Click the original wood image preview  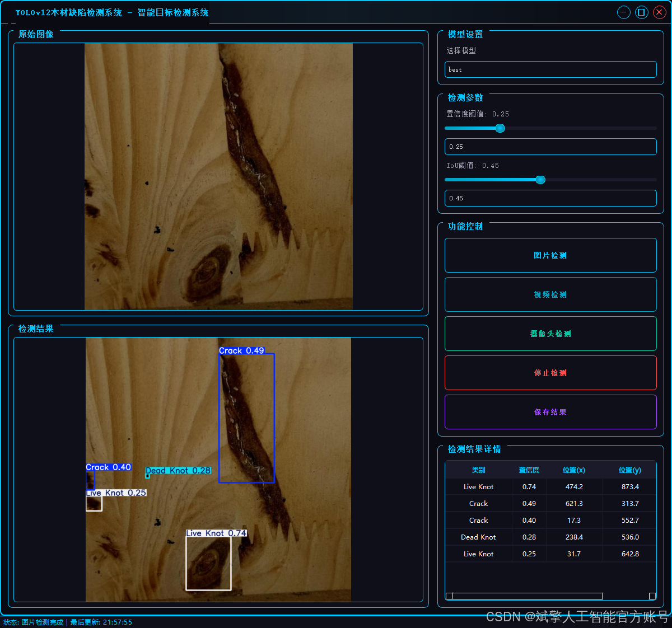pyautogui.click(x=218, y=176)
